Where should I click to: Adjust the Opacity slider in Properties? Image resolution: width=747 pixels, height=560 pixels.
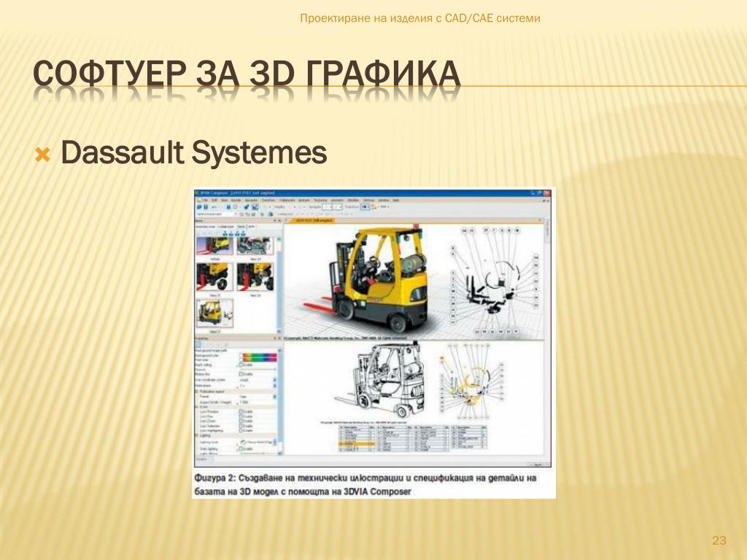(258, 369)
